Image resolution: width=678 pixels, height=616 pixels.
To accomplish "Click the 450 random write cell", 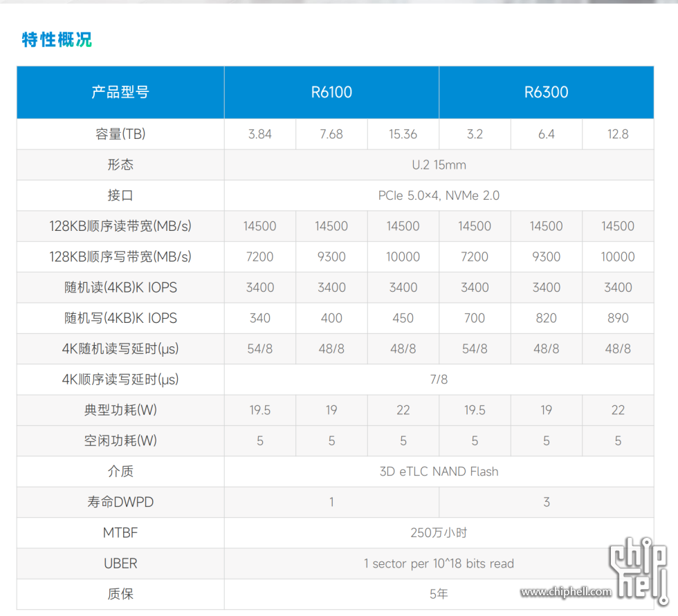I will pyautogui.click(x=403, y=318).
